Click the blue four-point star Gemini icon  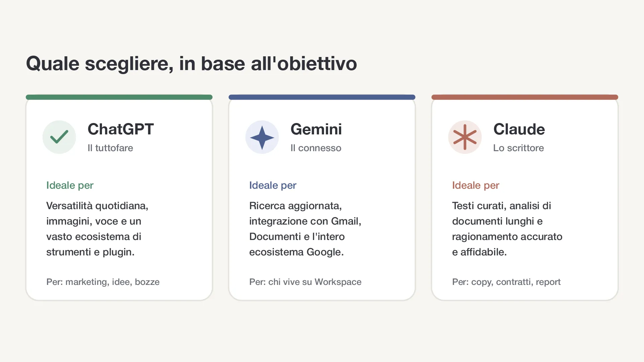pyautogui.click(x=262, y=137)
